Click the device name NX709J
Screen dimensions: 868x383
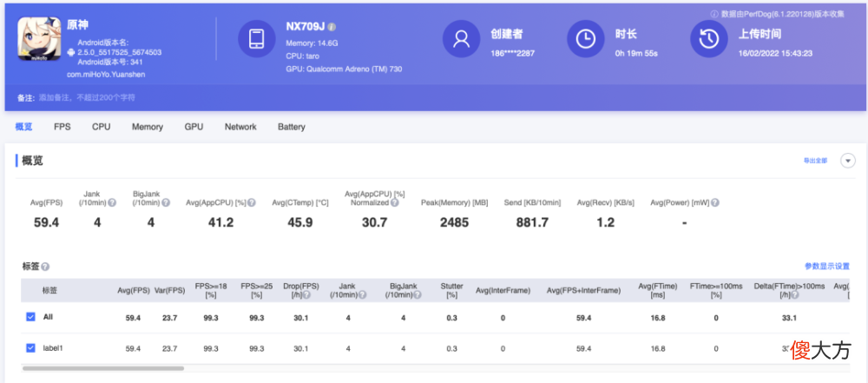coord(306,27)
